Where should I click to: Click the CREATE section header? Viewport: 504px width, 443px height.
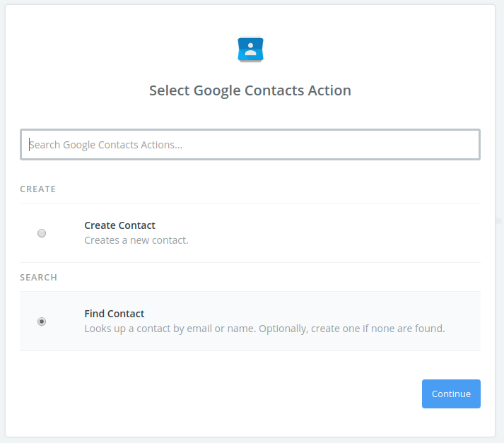[37, 189]
